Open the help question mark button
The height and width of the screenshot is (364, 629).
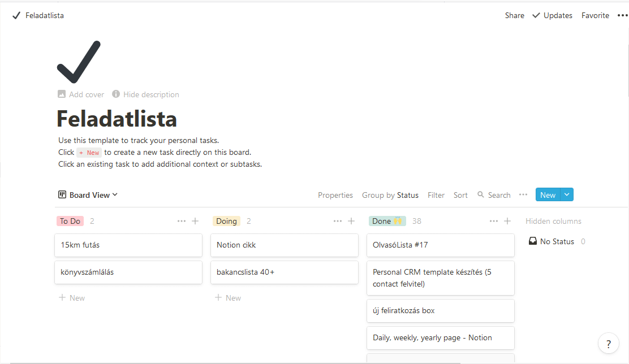[609, 344]
